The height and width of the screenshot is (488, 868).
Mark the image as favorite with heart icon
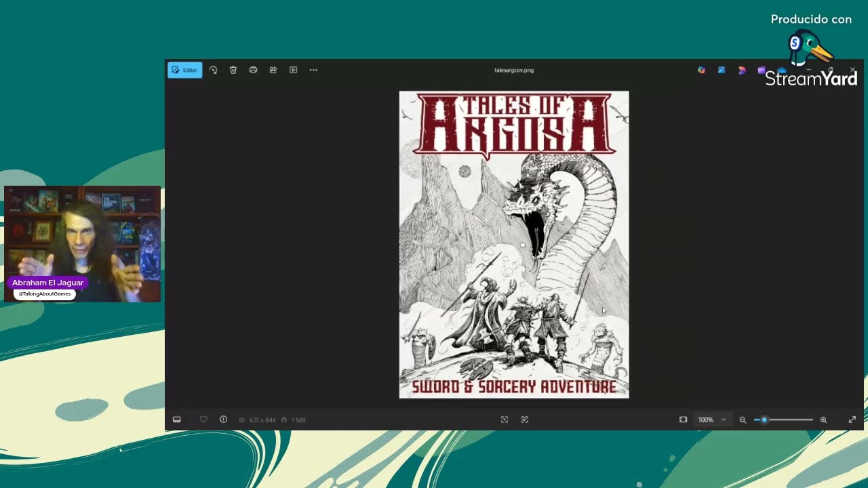(203, 420)
